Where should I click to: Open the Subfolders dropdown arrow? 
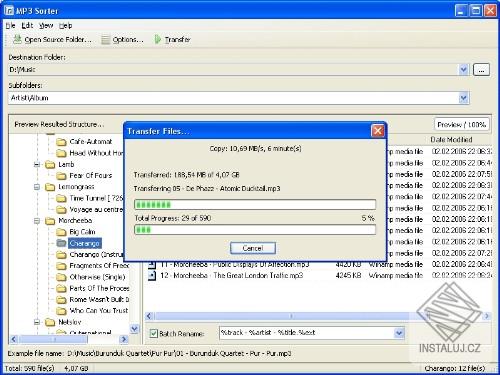463,98
